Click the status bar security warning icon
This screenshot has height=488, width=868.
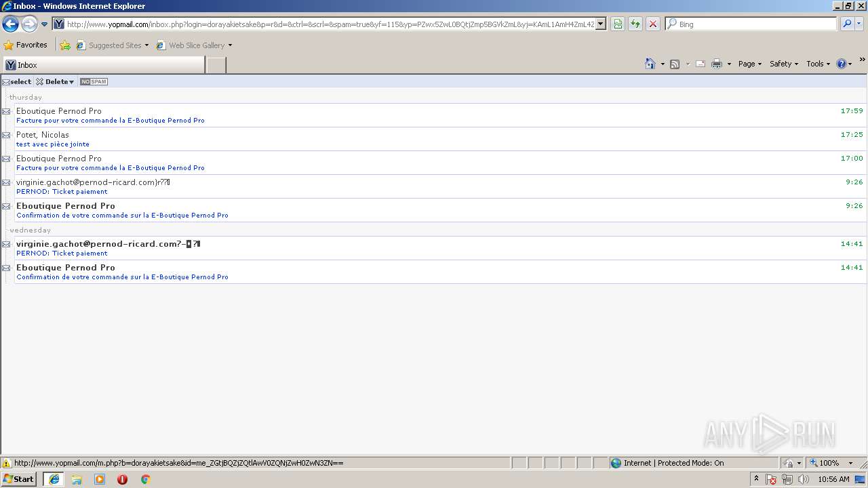7,464
